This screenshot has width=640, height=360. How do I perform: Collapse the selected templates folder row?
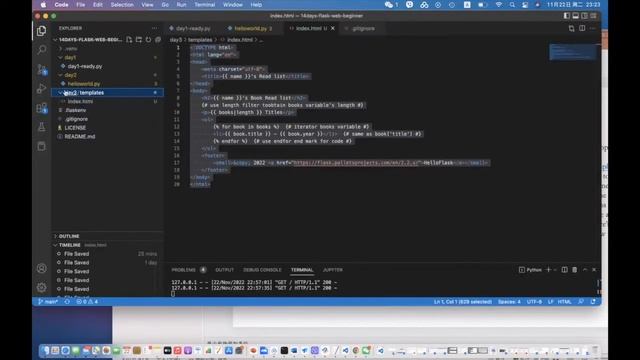click(x=107, y=93)
